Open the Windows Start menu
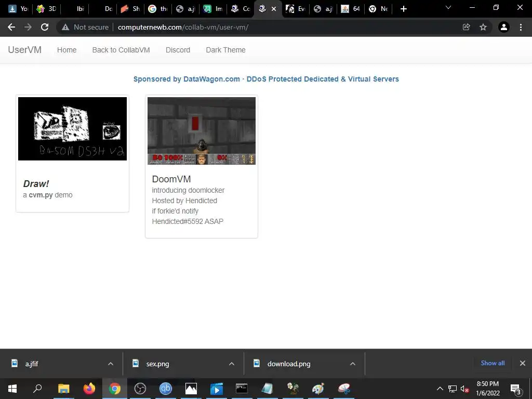Viewport: 532px width, 399px height. coord(12,389)
